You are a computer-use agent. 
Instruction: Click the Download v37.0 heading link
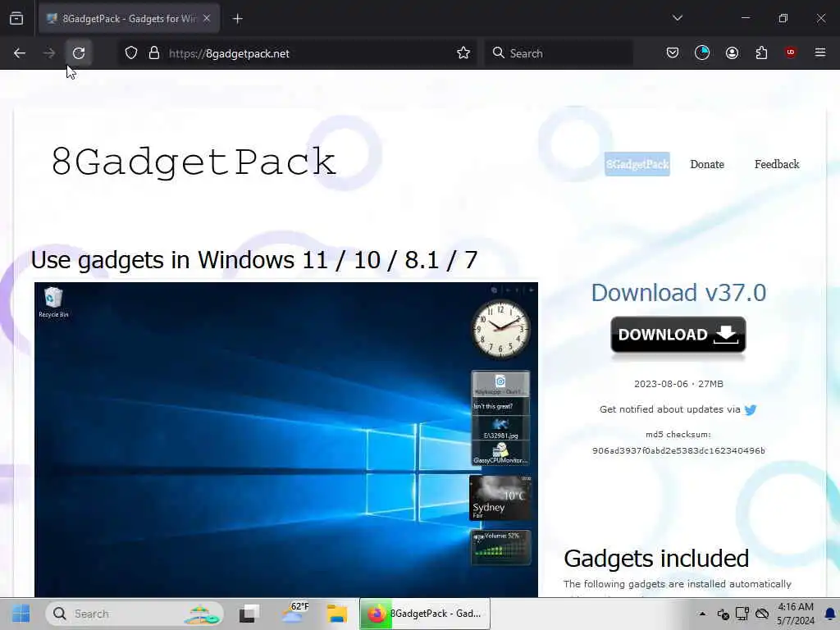point(678,293)
